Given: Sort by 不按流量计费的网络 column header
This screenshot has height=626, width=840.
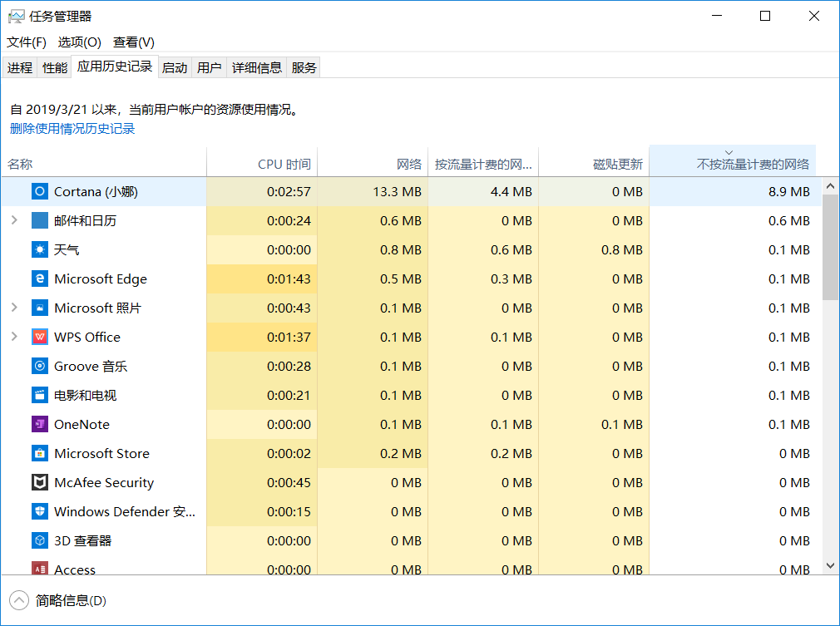Looking at the screenshot, I should pyautogui.click(x=733, y=160).
